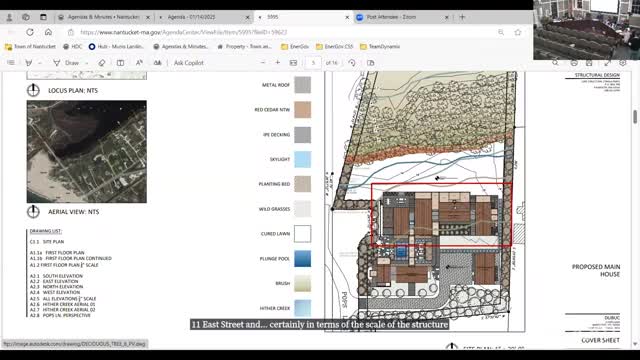Activate the Draw tool
The image size is (640, 360).
pyautogui.click(x=66, y=63)
